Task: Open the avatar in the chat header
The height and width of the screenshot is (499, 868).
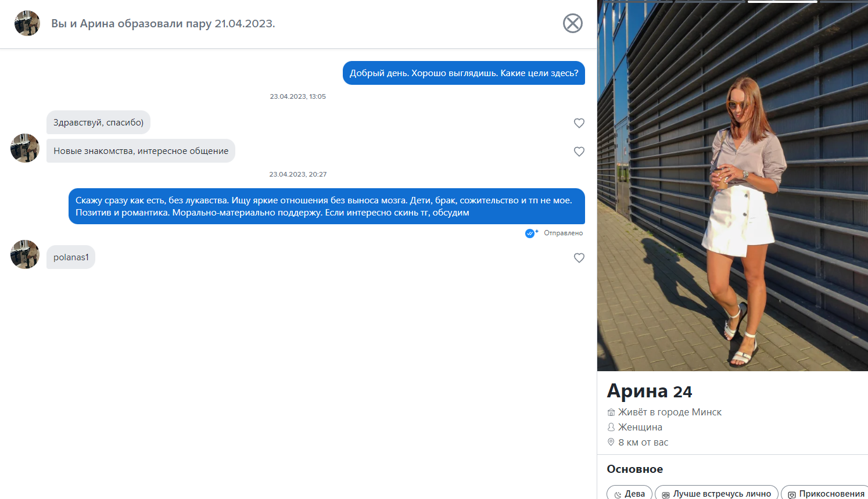Action: 27,23
